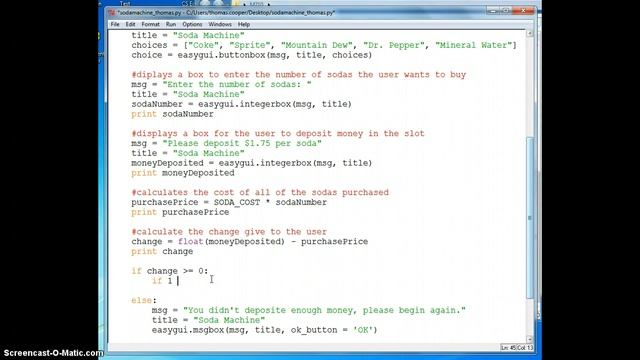Click the incomplete line 'if 1'
This screenshot has height=360, width=640.
(162, 280)
